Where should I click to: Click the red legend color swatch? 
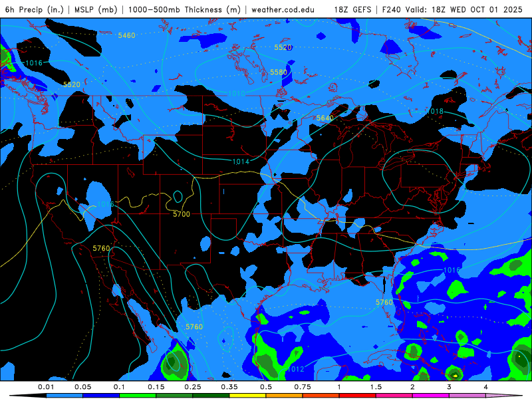[358, 396]
